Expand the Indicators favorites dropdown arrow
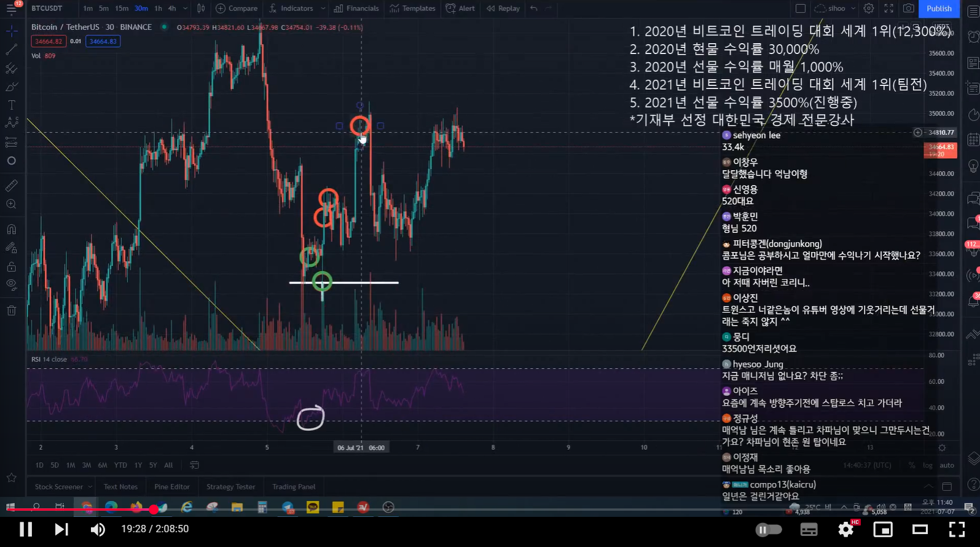 tap(322, 9)
